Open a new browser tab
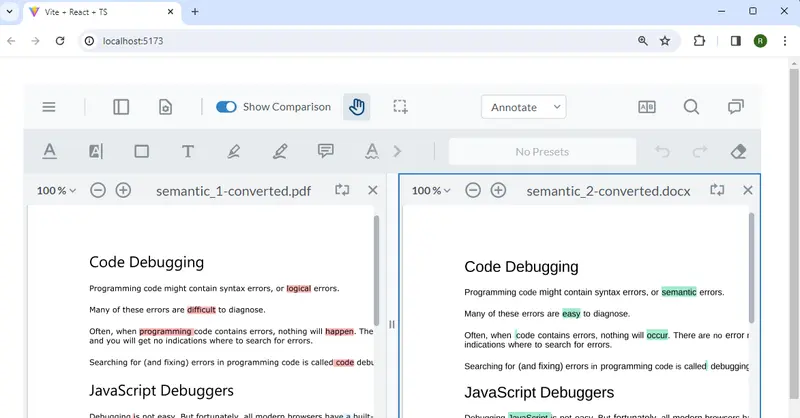Viewport: 800px width, 418px height. coord(195,12)
